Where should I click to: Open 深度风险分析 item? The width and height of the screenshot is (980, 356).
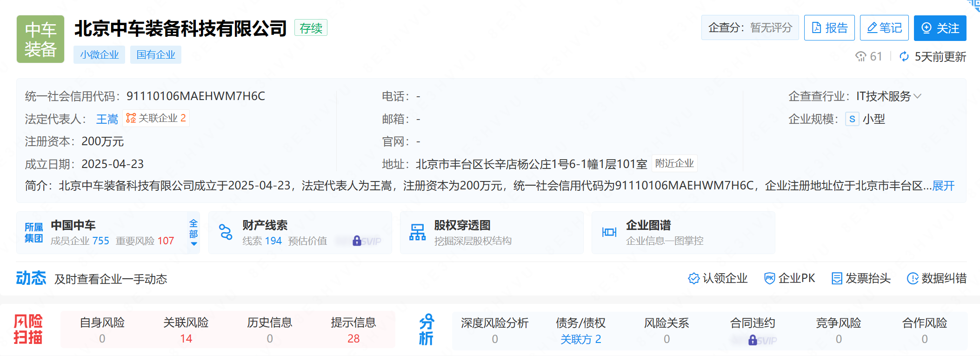[495, 330]
